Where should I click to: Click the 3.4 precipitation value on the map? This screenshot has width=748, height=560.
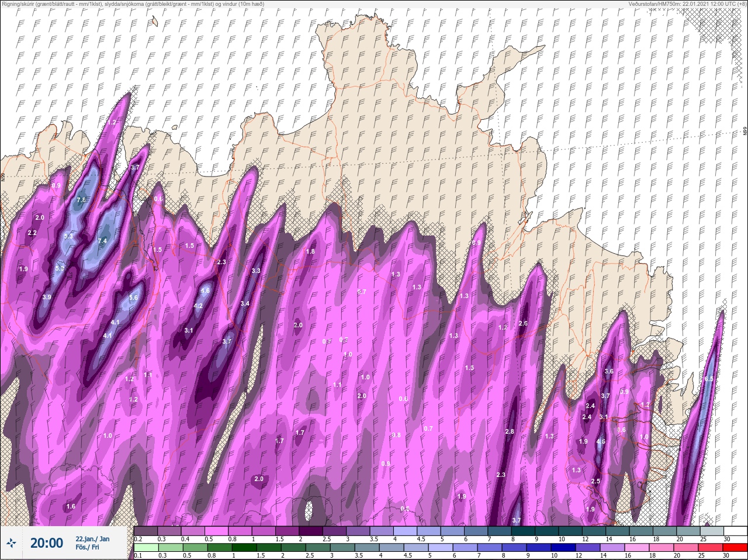[x=245, y=303]
